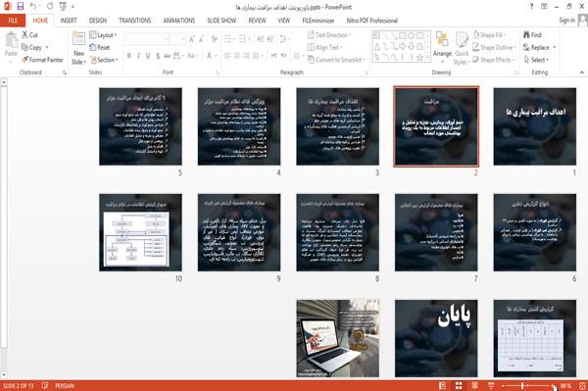Toggle Justify paragraph alignment

[256, 56]
